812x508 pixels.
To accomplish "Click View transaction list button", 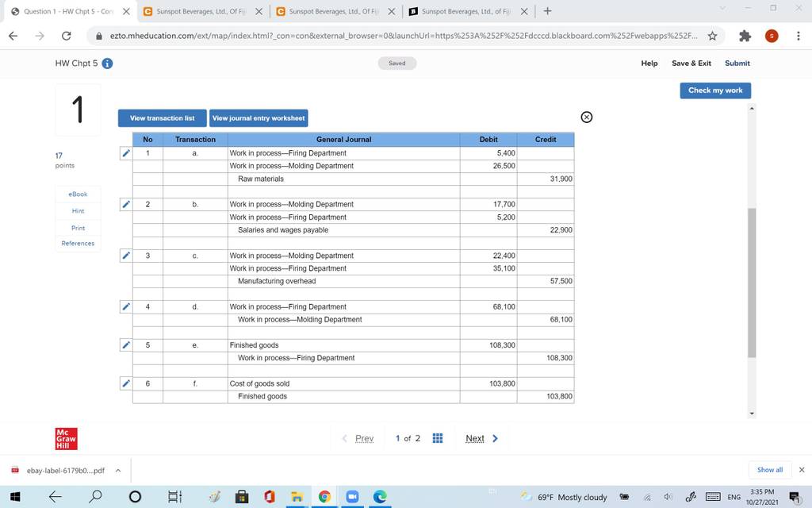I will (x=162, y=118).
